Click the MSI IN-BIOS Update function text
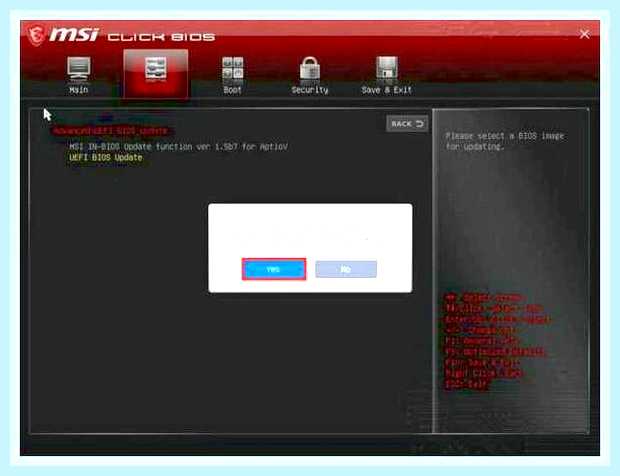This screenshot has width=620, height=476. 178,147
